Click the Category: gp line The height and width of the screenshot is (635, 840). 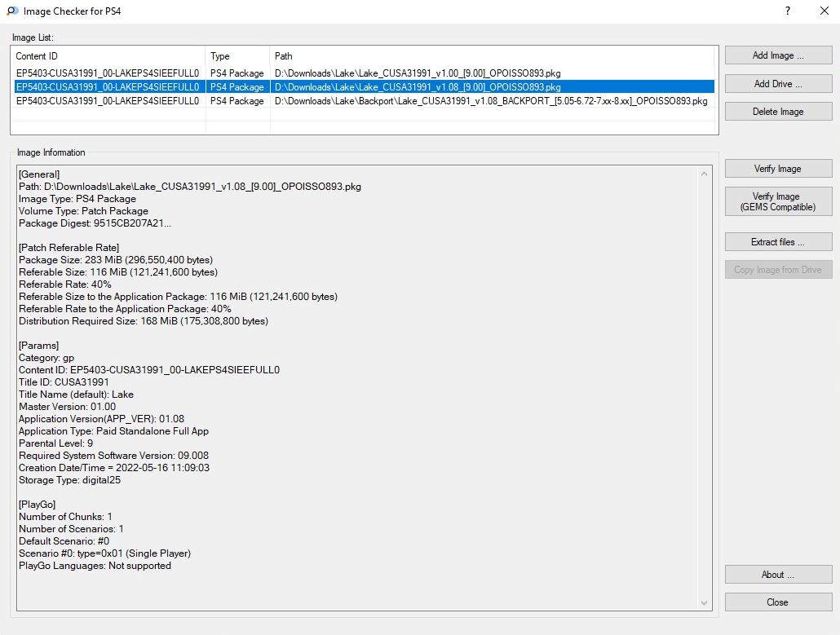(x=46, y=358)
